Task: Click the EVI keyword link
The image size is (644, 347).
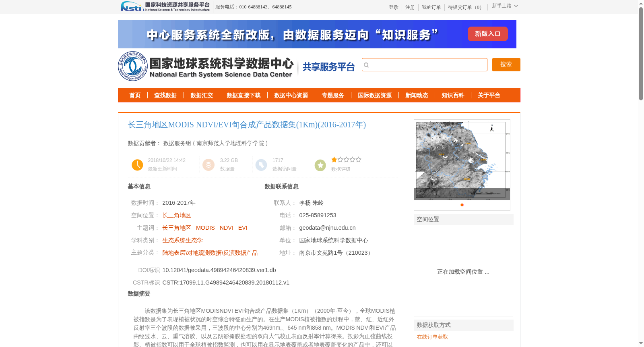Action: click(x=243, y=228)
